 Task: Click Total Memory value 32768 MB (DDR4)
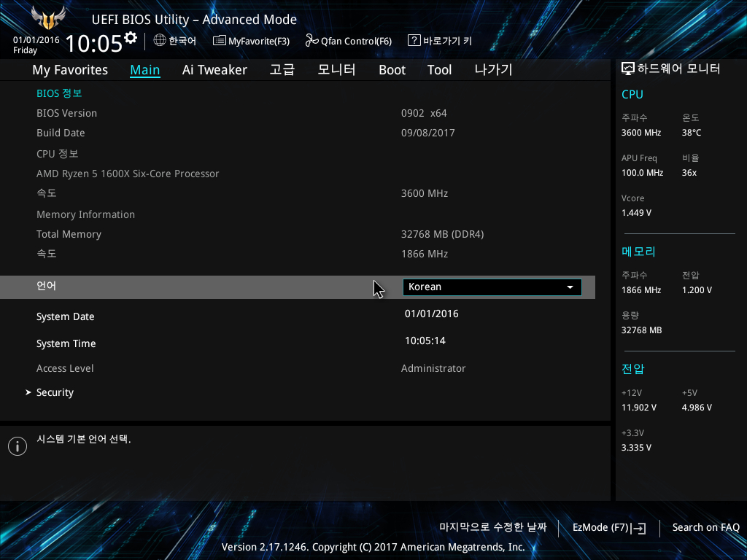[443, 234]
